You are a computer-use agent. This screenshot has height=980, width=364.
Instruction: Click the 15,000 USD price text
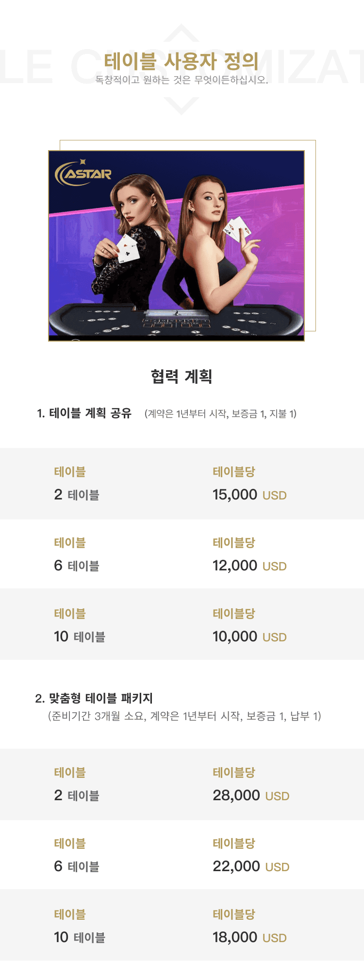click(x=249, y=495)
